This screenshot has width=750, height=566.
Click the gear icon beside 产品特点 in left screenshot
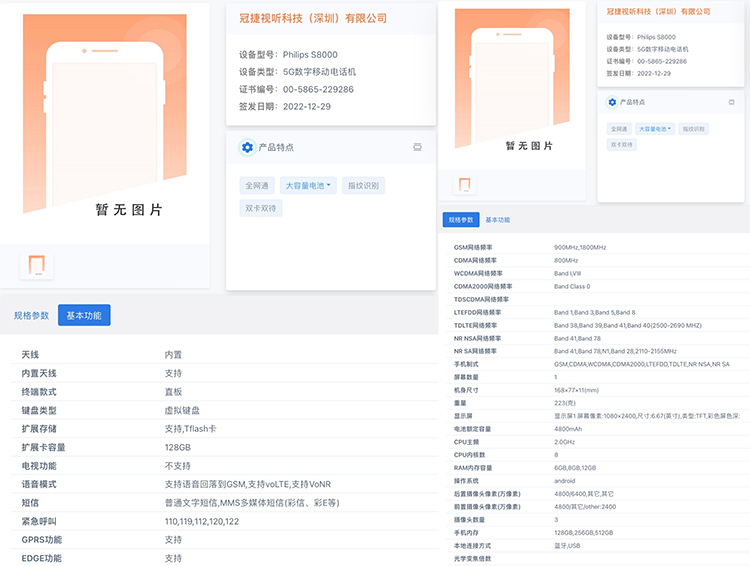247,147
